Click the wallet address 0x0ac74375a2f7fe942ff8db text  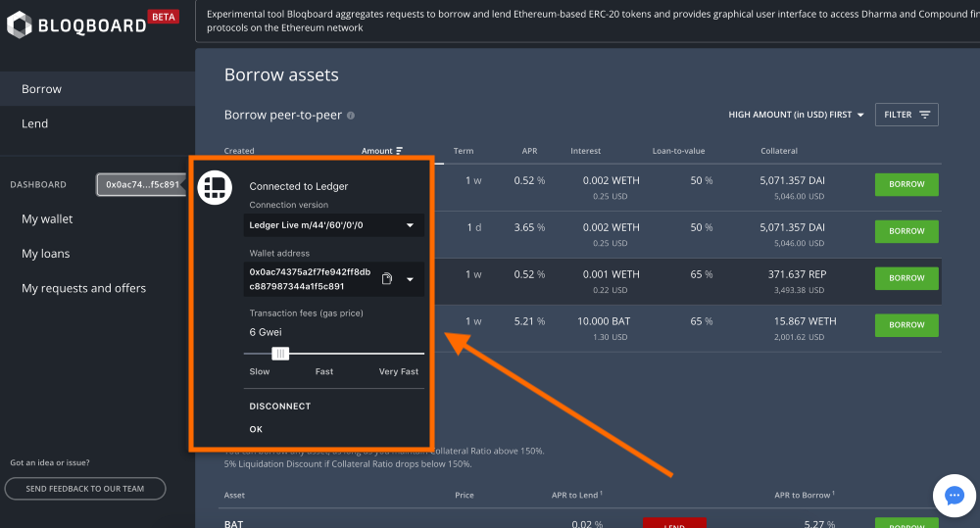pos(310,272)
